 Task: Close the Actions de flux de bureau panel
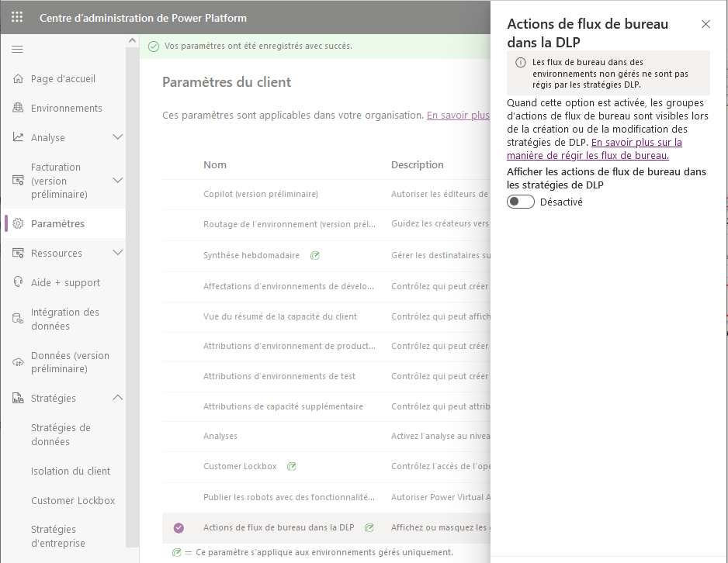(x=705, y=24)
